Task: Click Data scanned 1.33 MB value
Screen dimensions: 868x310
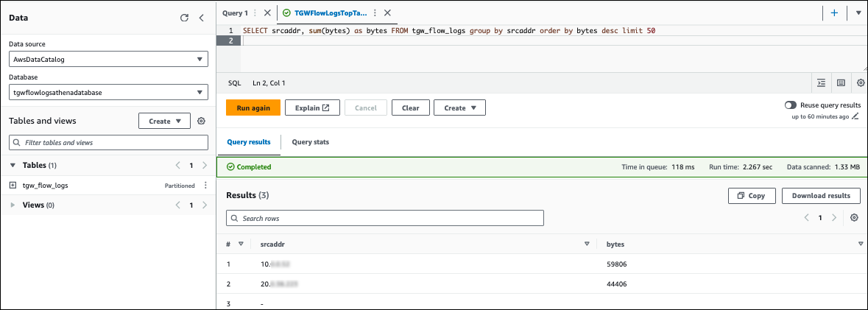Action: coord(847,166)
